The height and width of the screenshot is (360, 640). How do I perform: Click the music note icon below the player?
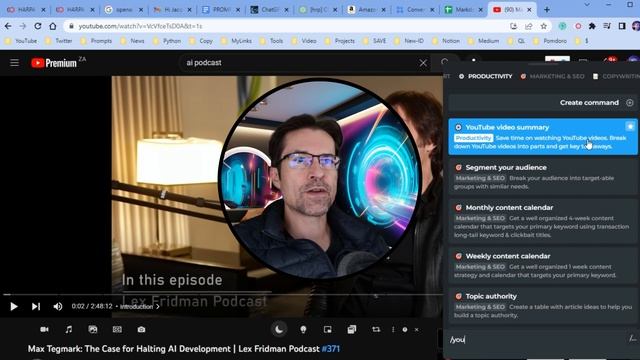pyautogui.click(x=69, y=329)
